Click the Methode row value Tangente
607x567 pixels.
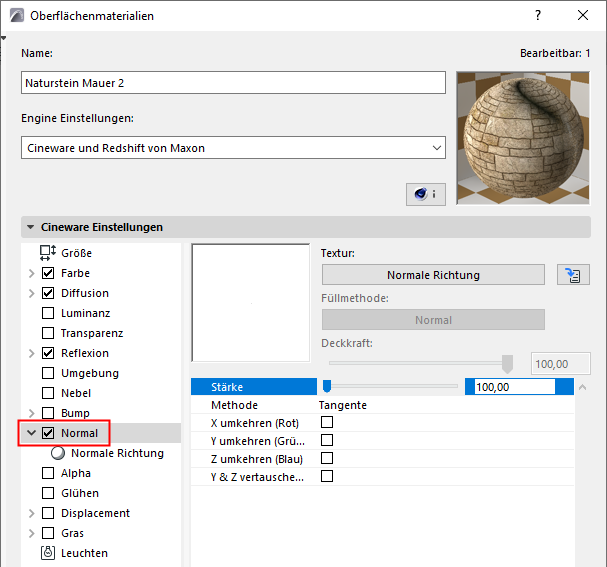point(343,405)
